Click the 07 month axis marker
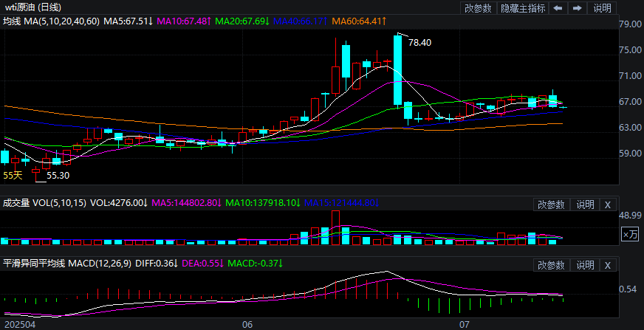 (464, 325)
